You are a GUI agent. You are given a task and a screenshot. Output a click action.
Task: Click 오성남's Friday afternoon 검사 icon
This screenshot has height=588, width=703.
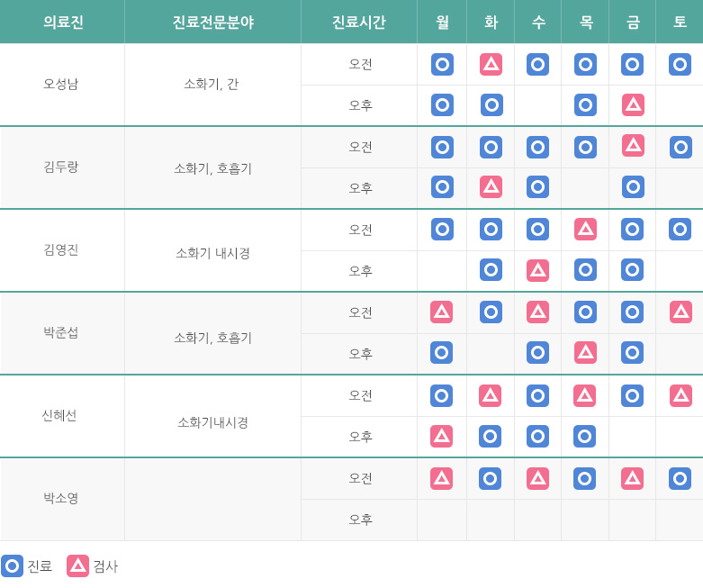coord(633,105)
